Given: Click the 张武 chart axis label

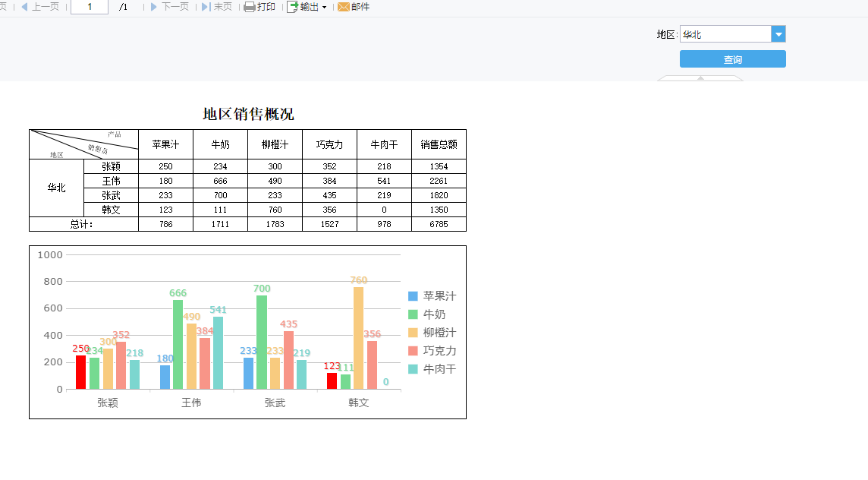Looking at the screenshot, I should coord(275,403).
